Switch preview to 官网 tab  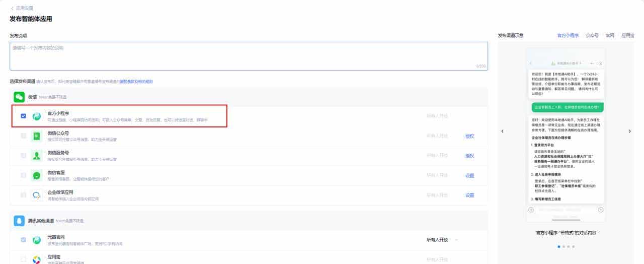tap(610, 36)
